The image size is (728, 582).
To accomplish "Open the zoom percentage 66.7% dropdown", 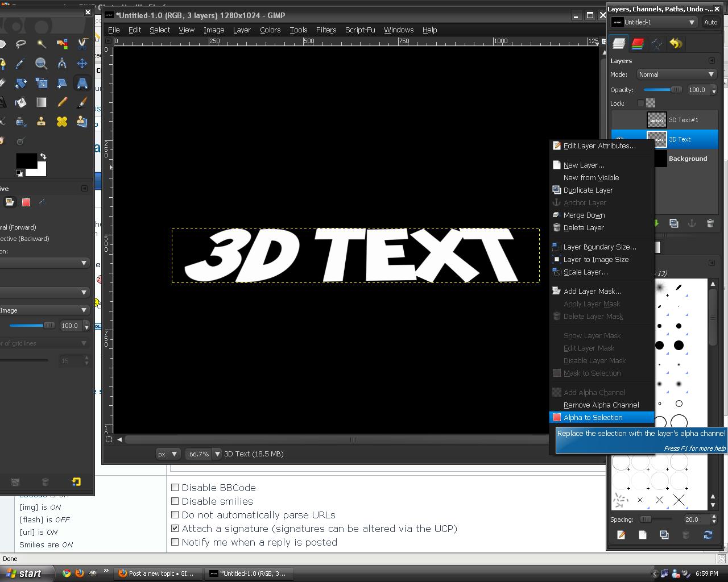I will point(199,454).
